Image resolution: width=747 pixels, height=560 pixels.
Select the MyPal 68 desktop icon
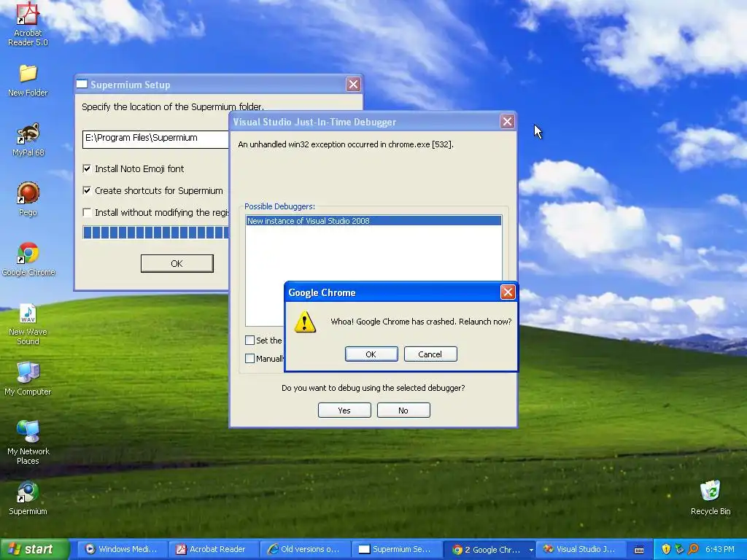click(28, 140)
